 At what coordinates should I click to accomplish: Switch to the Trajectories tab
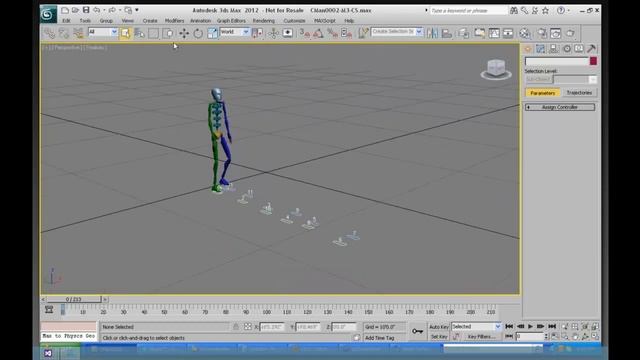pos(579,93)
